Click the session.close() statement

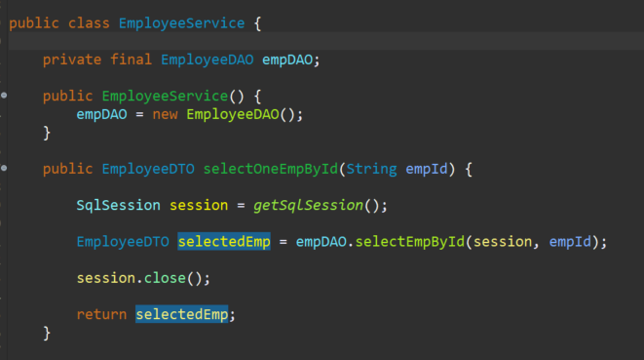click(143, 278)
